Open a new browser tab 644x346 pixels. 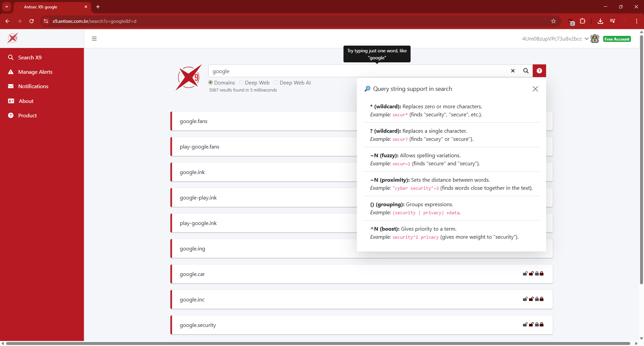point(98,7)
